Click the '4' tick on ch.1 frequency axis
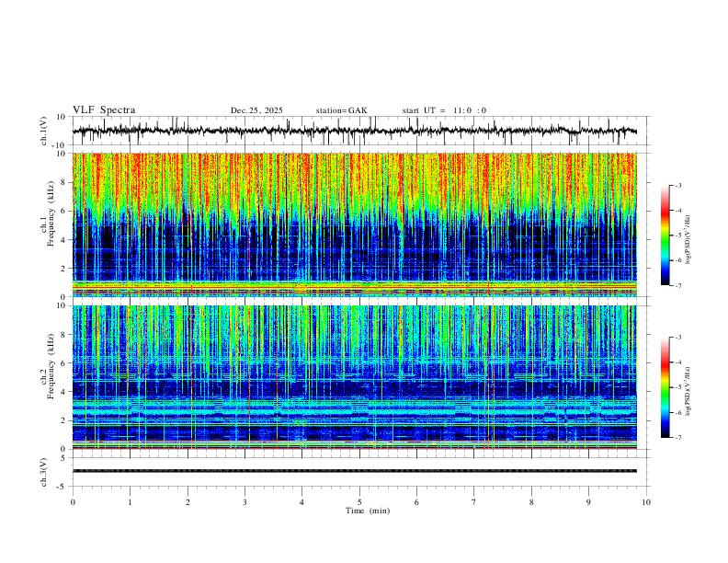The width and height of the screenshot is (728, 563). coord(63,240)
